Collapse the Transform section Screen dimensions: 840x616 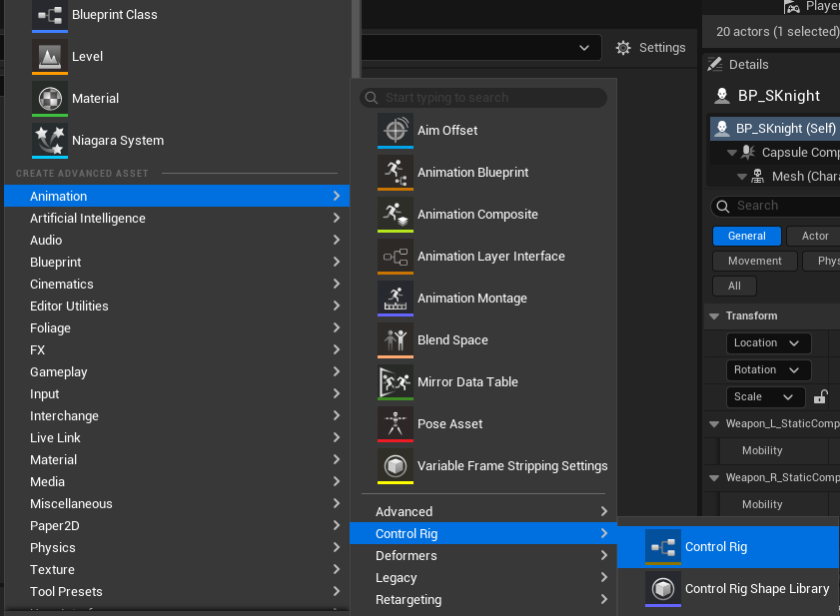pyautogui.click(x=714, y=316)
